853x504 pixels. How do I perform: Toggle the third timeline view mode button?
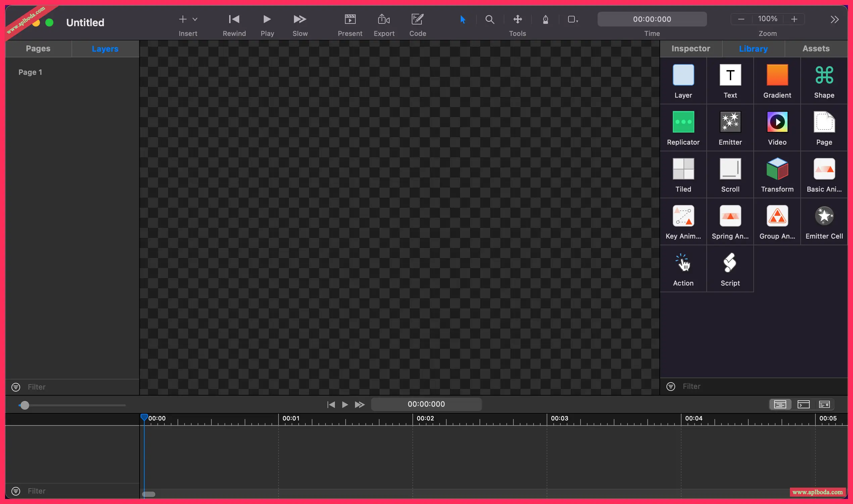(824, 404)
